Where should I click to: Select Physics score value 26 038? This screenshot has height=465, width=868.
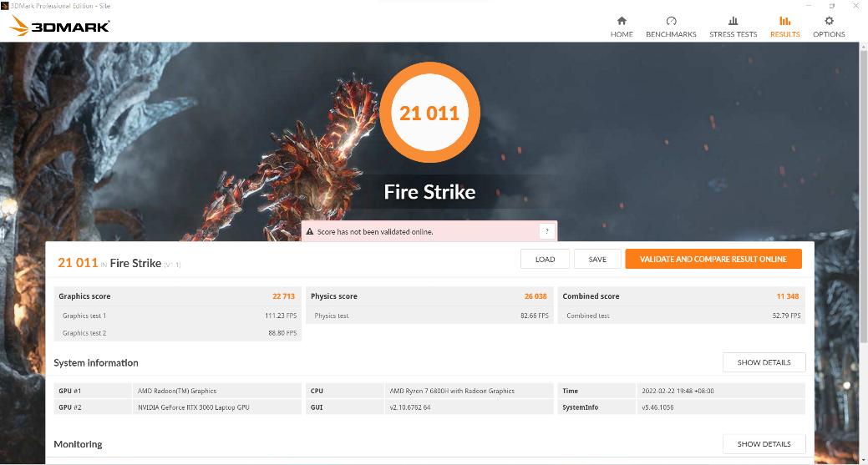pyautogui.click(x=536, y=296)
